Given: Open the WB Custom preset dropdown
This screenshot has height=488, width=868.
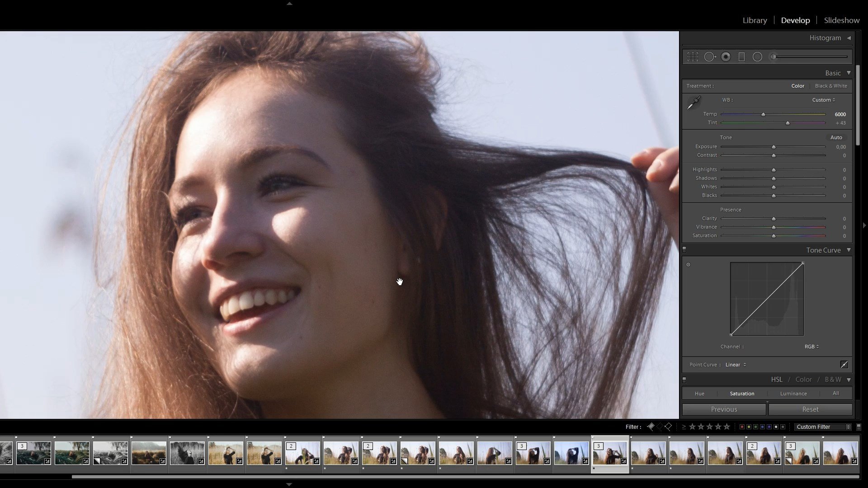Looking at the screenshot, I should click(x=823, y=100).
